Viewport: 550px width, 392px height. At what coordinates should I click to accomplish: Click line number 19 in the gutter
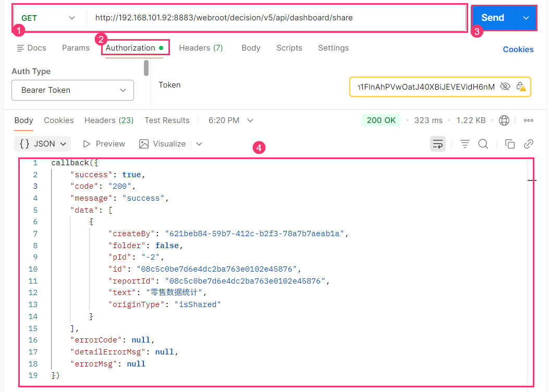tap(33, 375)
